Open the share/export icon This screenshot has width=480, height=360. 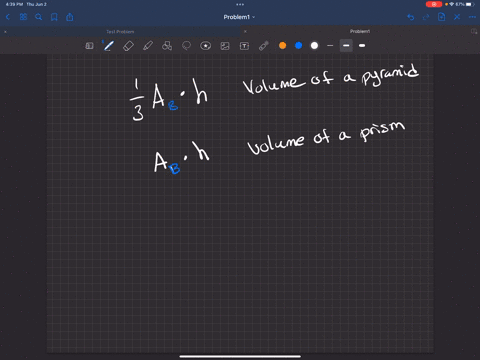click(x=70, y=17)
